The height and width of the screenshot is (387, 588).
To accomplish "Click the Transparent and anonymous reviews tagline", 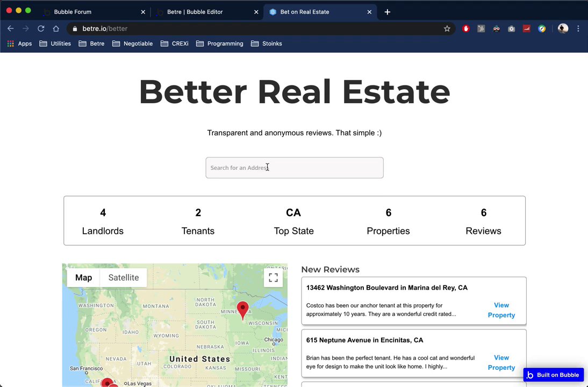I will (x=295, y=133).
